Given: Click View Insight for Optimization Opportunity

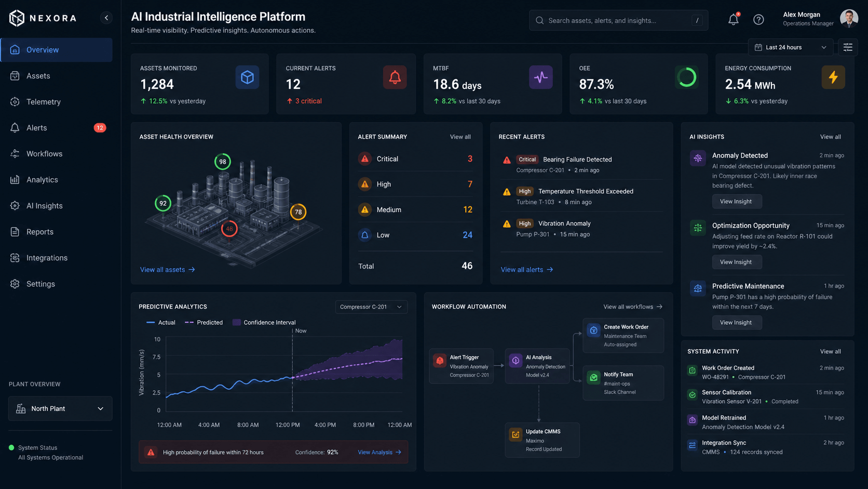Looking at the screenshot, I should (737, 262).
